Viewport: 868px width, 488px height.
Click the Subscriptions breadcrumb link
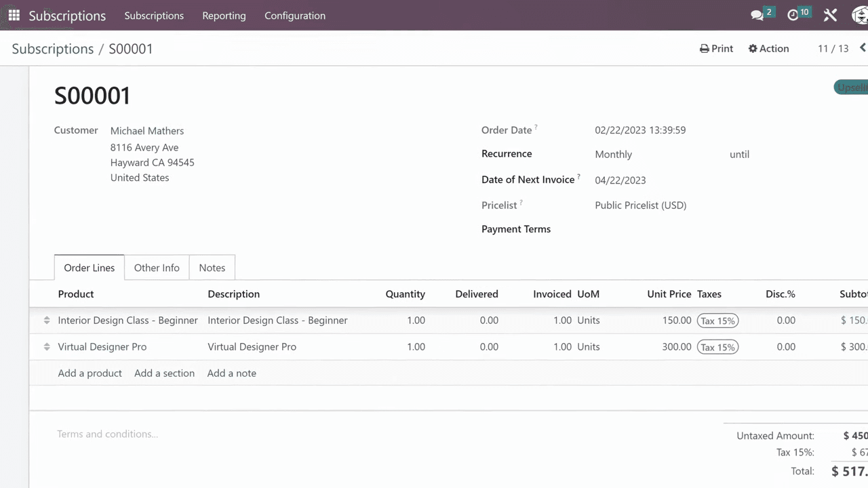[x=52, y=49]
